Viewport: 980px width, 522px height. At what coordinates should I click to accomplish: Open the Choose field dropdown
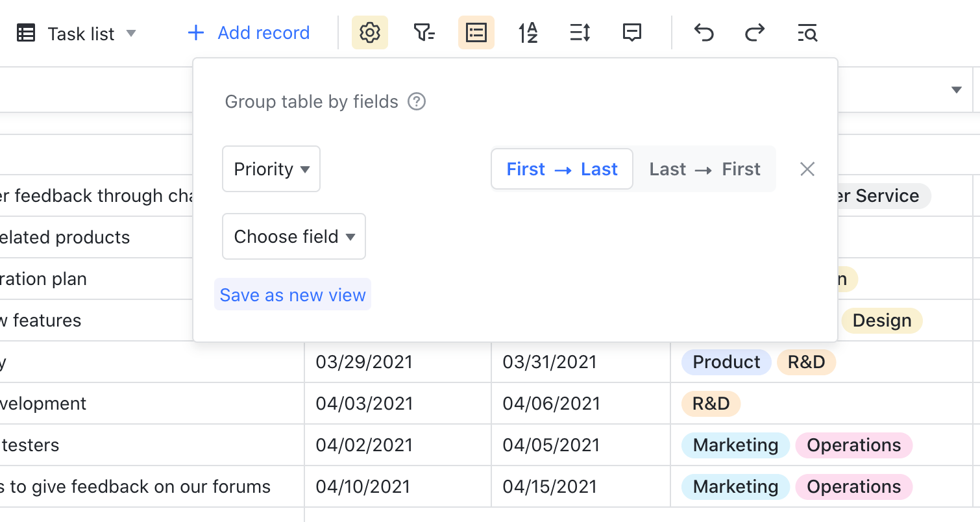click(x=294, y=236)
